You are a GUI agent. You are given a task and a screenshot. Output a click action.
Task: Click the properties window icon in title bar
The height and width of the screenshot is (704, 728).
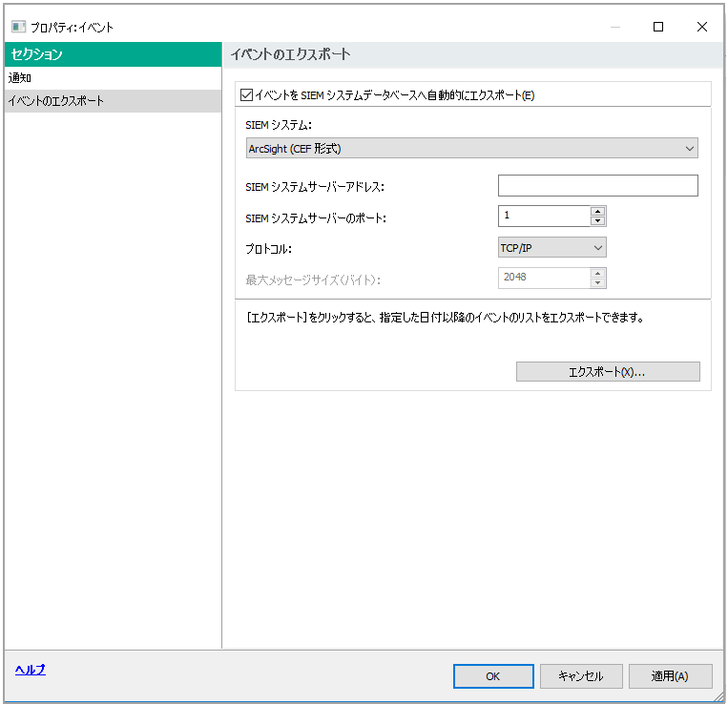(x=18, y=28)
